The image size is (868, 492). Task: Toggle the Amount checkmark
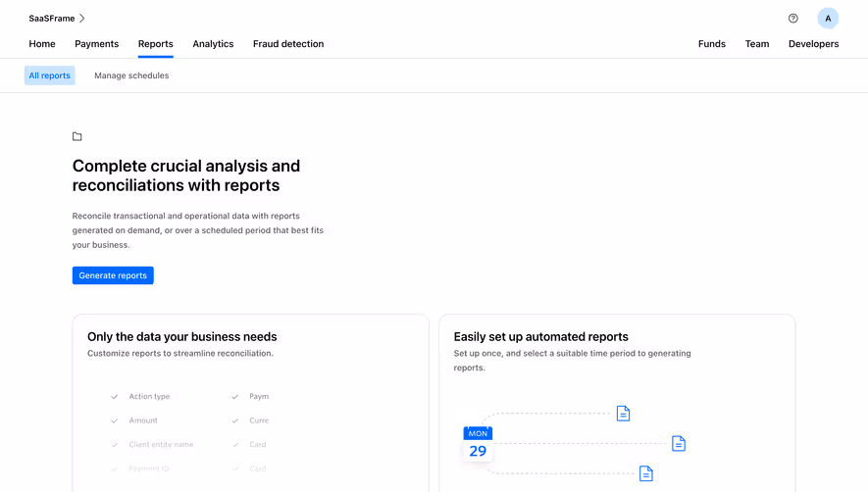pyautogui.click(x=115, y=420)
